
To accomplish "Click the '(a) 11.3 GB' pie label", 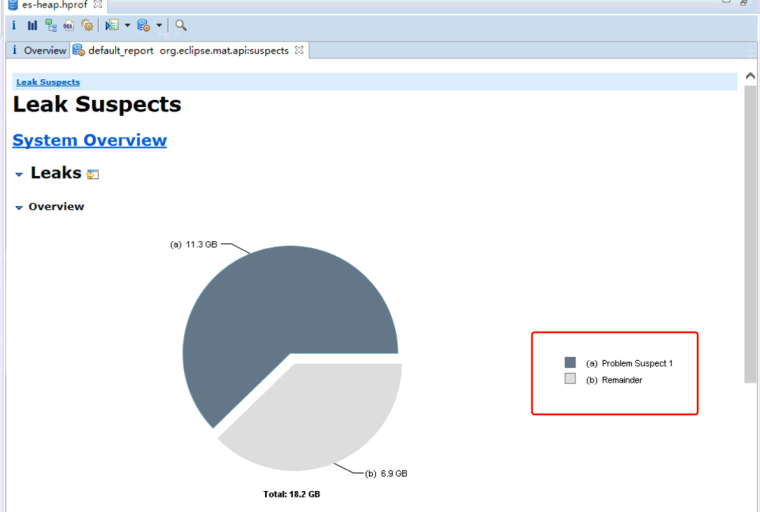I will pos(193,244).
